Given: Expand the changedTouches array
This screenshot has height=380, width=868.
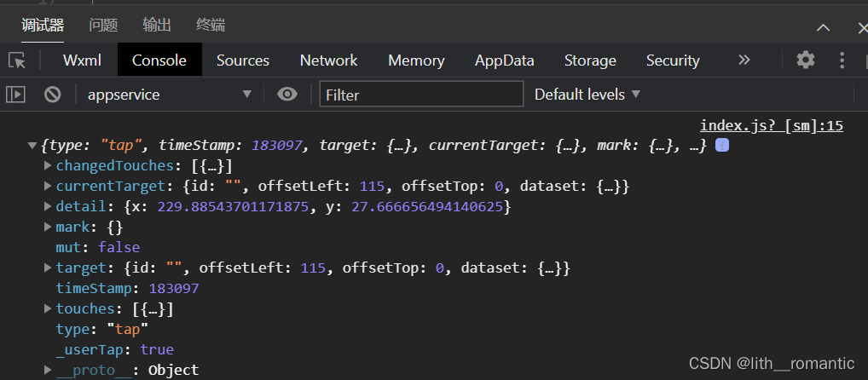Looking at the screenshot, I should pos(48,166).
